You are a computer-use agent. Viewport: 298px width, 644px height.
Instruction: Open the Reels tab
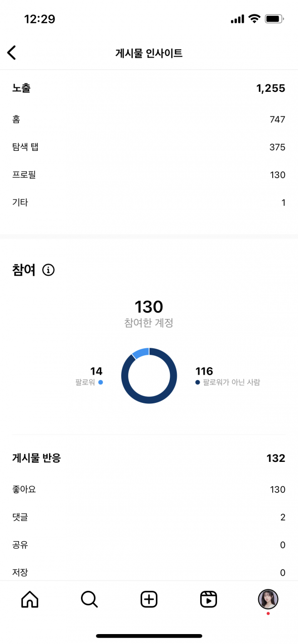click(209, 599)
